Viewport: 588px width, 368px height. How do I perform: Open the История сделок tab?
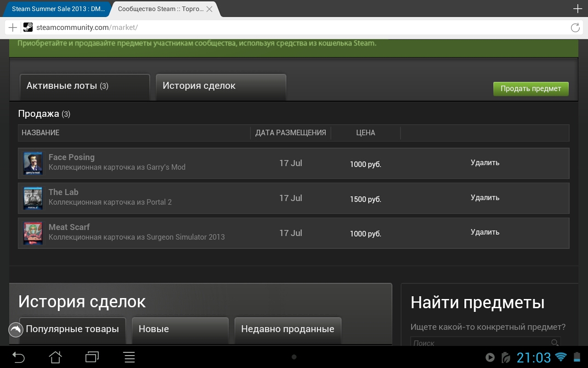coord(220,86)
